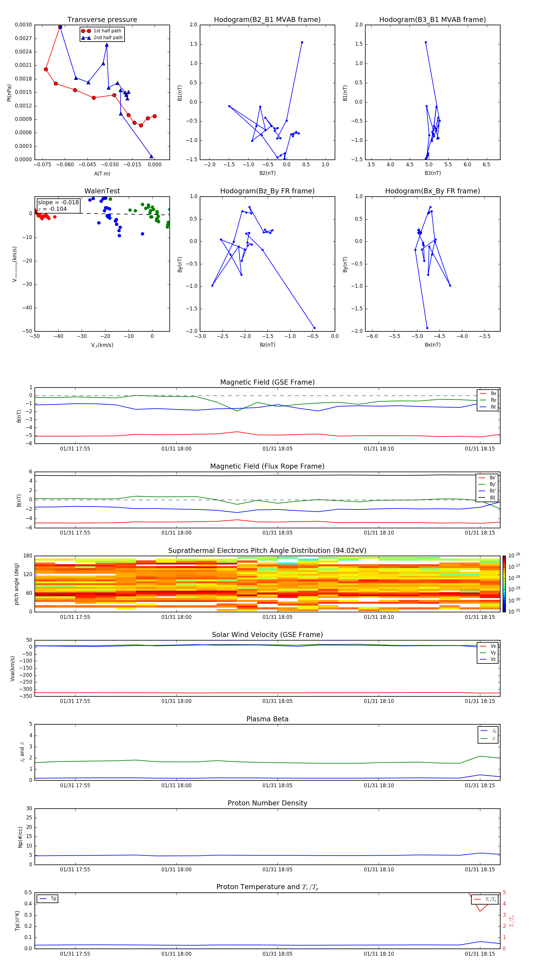Click the lowest point in Bx_By hodogram
The width and height of the screenshot is (535, 980).
[427, 328]
